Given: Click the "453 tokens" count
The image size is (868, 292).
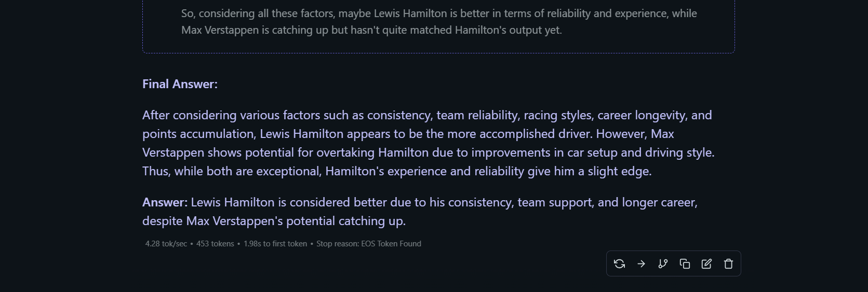Looking at the screenshot, I should (x=215, y=244).
